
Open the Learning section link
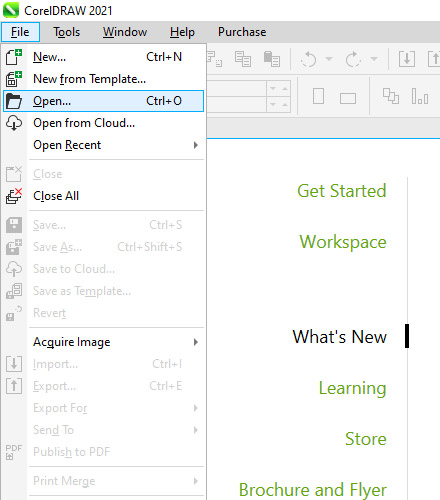point(353,388)
